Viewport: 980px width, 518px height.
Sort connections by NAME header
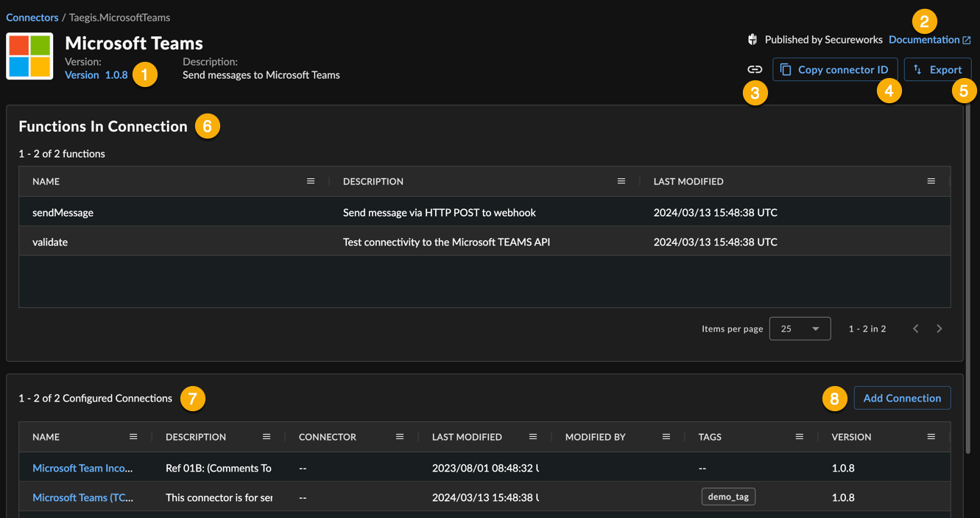pos(46,437)
